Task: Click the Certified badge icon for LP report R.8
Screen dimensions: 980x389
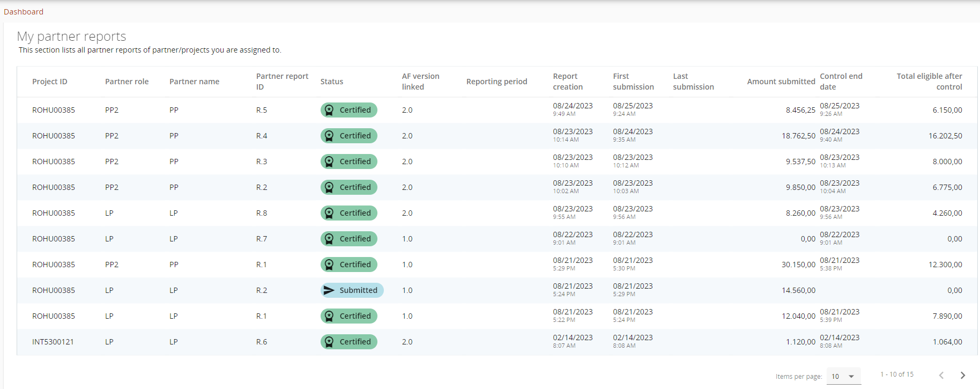Action: pyautogui.click(x=329, y=214)
